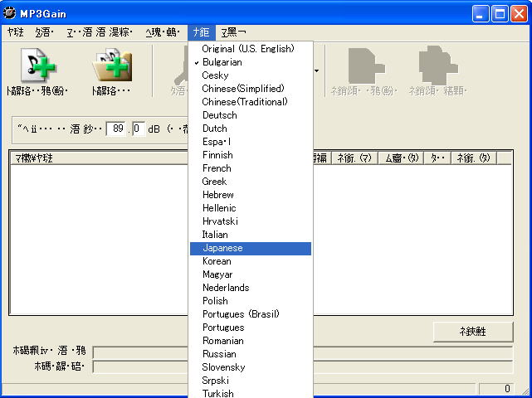
Task: Open the fourth menu bar item
Action: (162, 32)
